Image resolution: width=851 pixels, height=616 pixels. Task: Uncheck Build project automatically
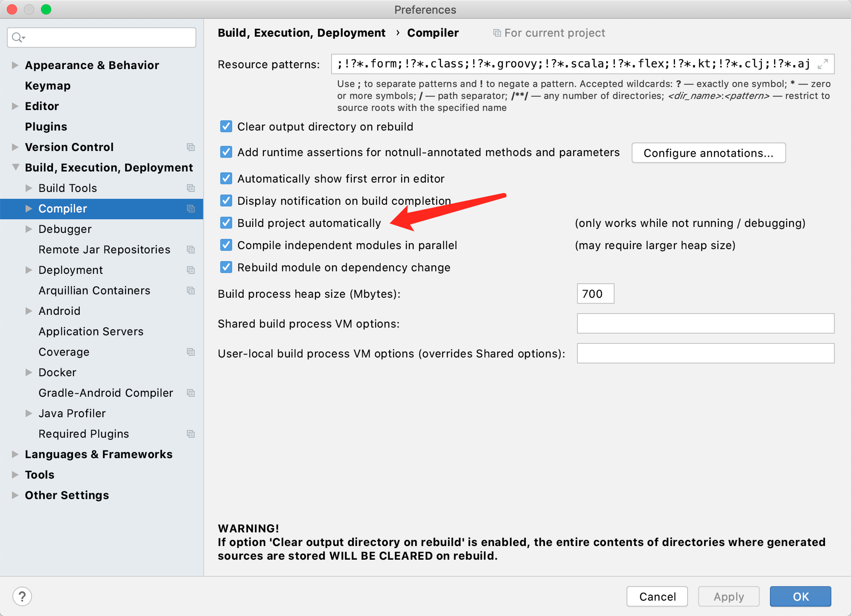click(226, 223)
